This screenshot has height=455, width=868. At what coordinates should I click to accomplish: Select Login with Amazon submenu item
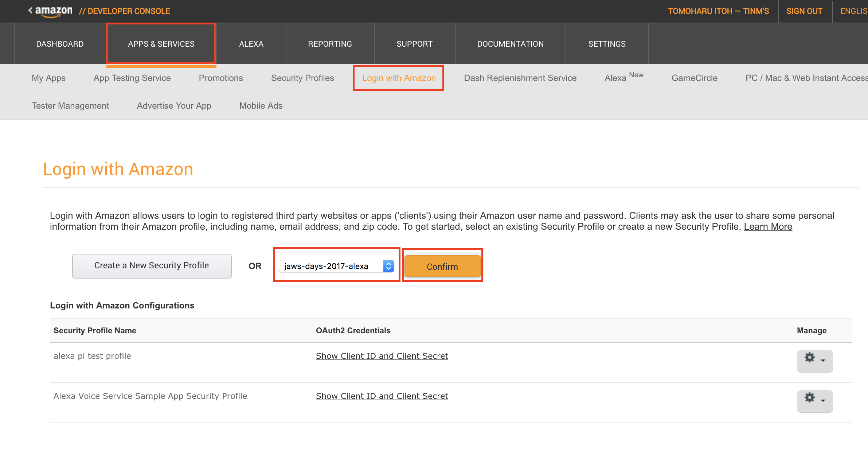[x=399, y=78]
